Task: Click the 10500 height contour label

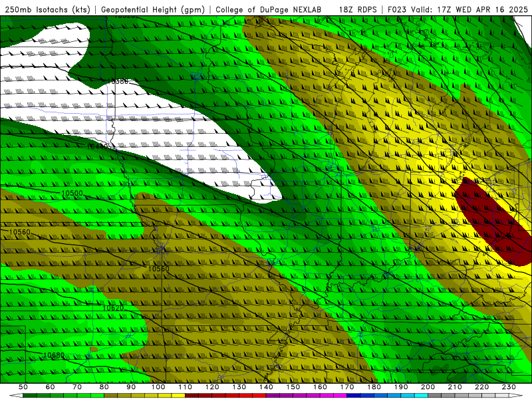Action: click(x=72, y=194)
